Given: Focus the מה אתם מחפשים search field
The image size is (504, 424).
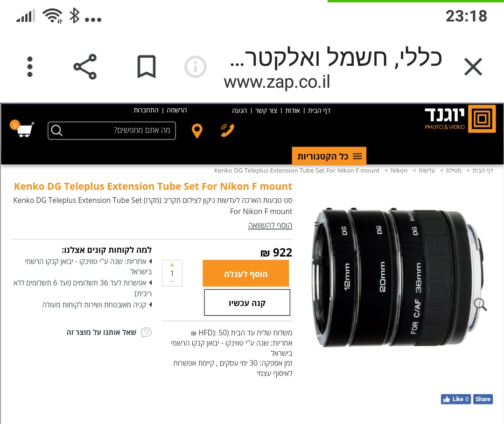Looking at the screenshot, I should pos(112,131).
